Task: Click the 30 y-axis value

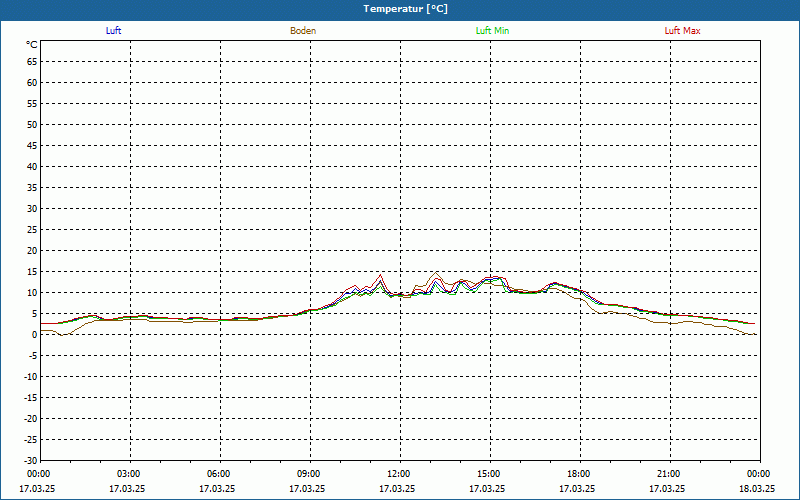Action: pos(32,209)
